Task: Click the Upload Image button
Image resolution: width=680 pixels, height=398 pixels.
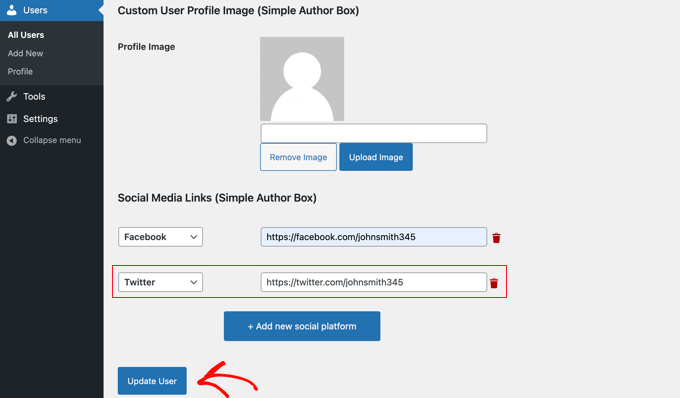Action: click(x=376, y=157)
